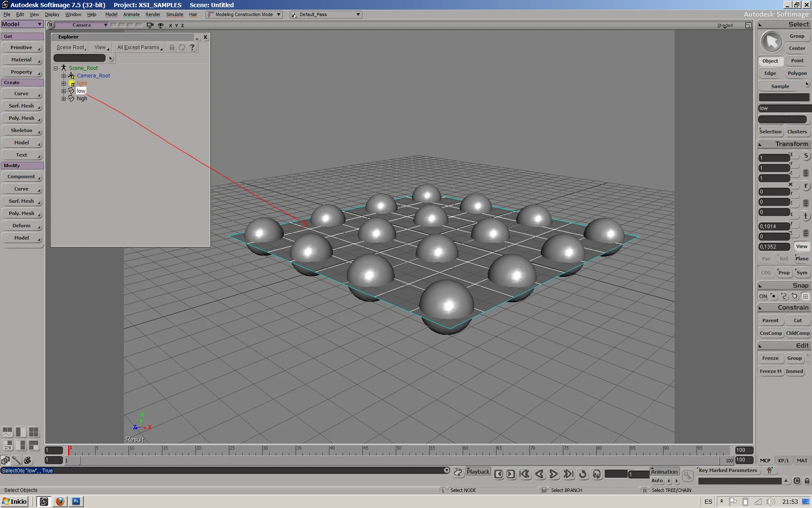Click the Softimage icon in the taskbar
The height and width of the screenshot is (508, 812).
44,501
